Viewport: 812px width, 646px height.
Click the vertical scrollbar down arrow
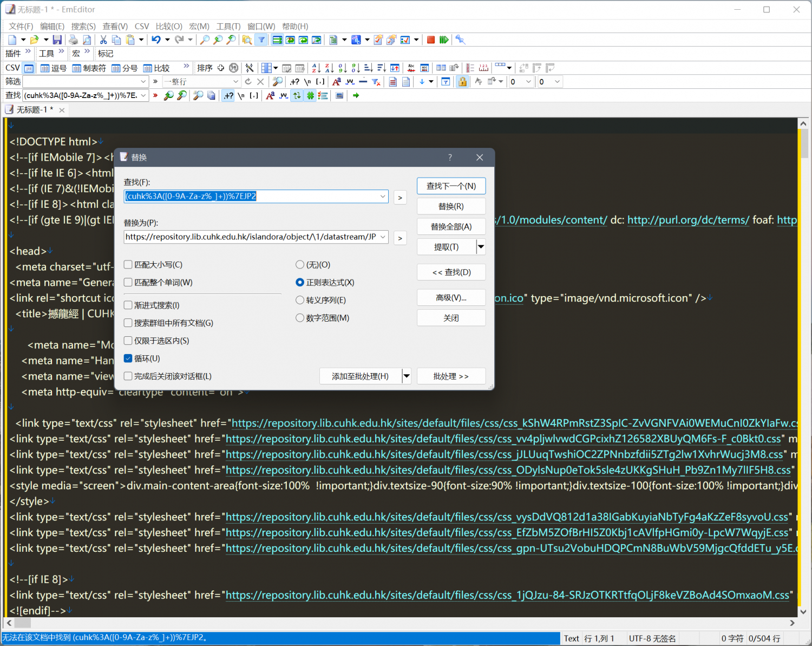click(x=803, y=612)
